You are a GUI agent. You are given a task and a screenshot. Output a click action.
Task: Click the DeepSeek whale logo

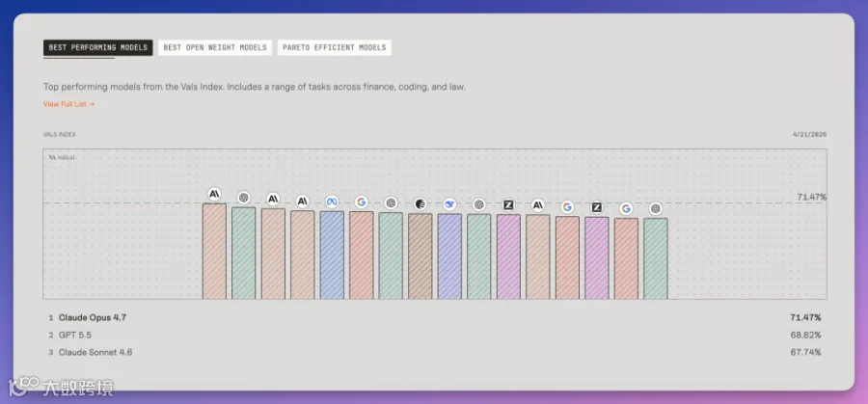click(x=449, y=204)
